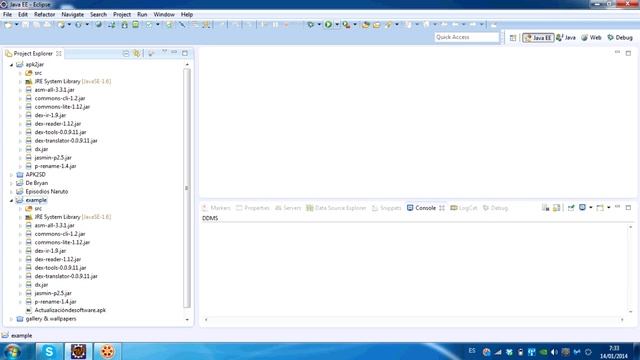Click the Run External Tools icon
This screenshot has width=640, height=360.
(x=346, y=25)
